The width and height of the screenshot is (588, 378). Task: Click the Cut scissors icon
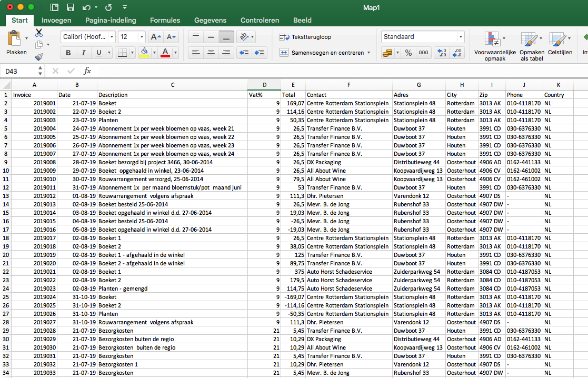point(38,33)
